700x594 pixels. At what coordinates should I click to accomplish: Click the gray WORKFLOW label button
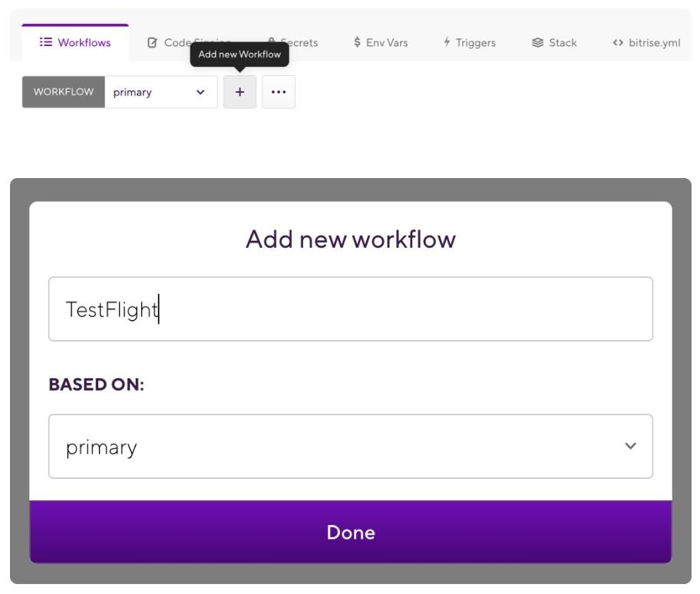(x=64, y=92)
